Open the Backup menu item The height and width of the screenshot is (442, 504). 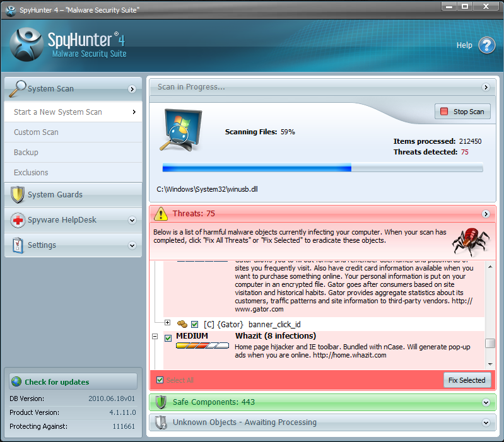click(x=73, y=152)
